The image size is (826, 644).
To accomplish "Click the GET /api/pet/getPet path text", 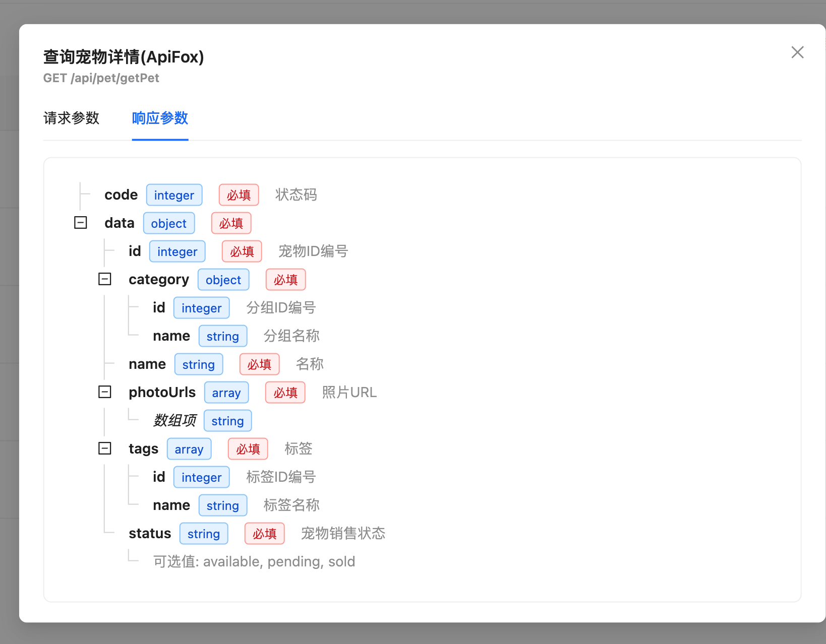I will pos(101,78).
